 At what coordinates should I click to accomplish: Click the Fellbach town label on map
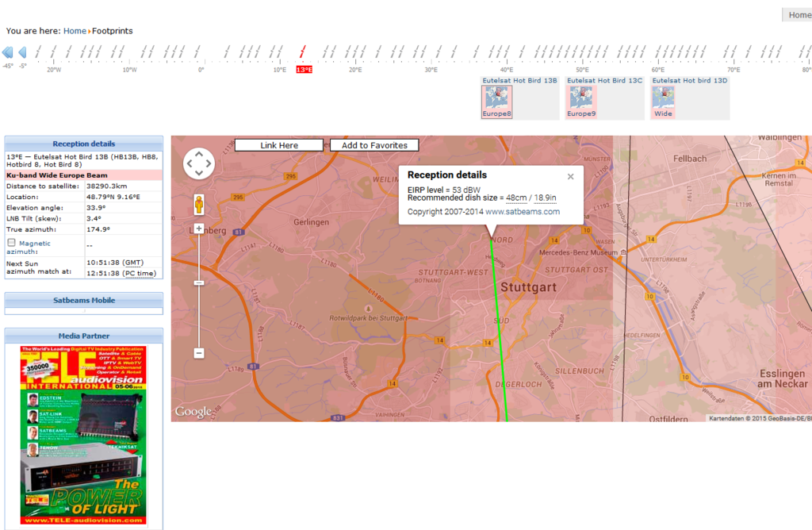[x=690, y=159]
